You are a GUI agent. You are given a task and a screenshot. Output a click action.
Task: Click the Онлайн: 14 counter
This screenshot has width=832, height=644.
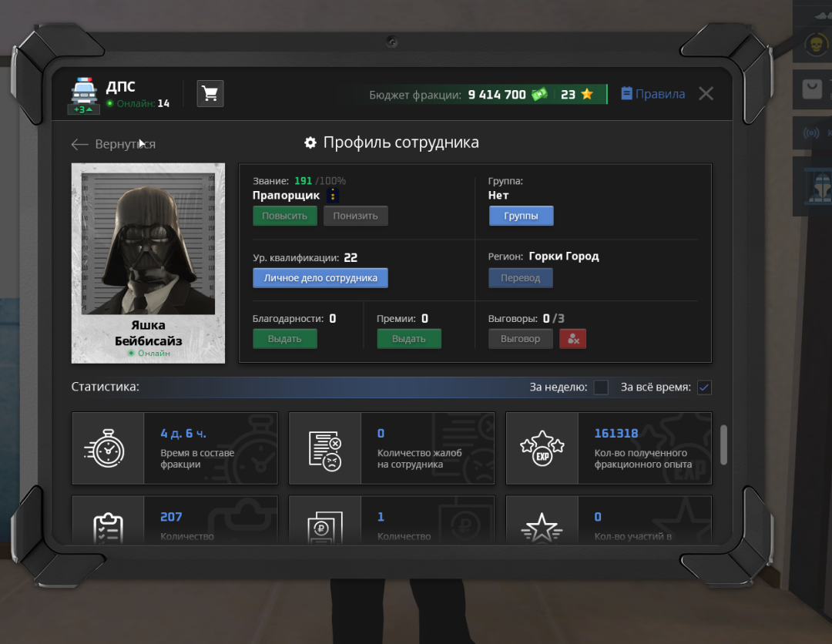pyautogui.click(x=138, y=103)
